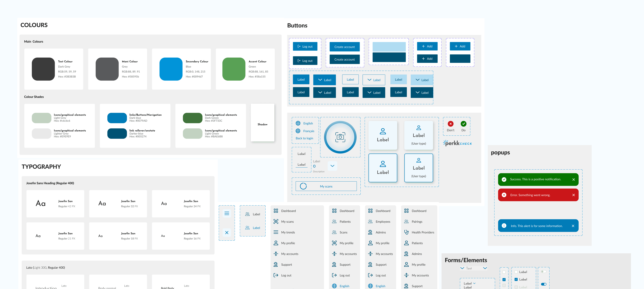Click the Health Providers stethoscope icon

[406, 232]
